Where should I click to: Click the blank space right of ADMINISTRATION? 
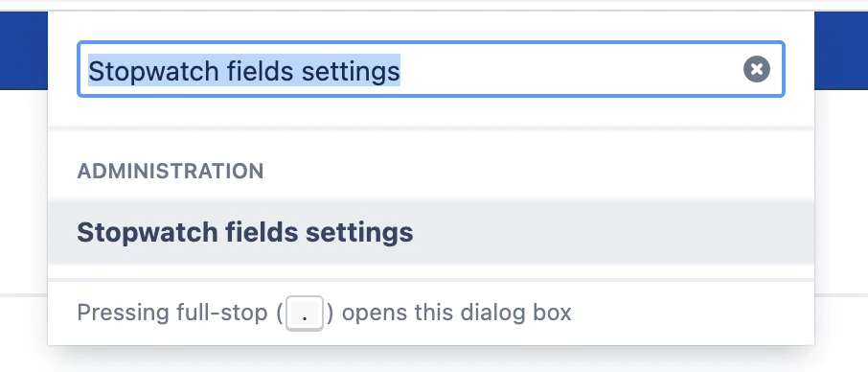pos(537,171)
